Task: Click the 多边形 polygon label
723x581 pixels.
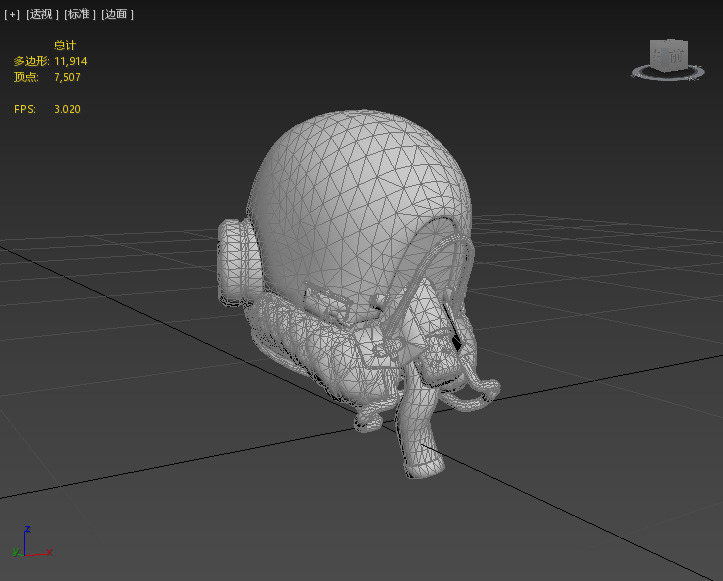Action: coord(31,61)
